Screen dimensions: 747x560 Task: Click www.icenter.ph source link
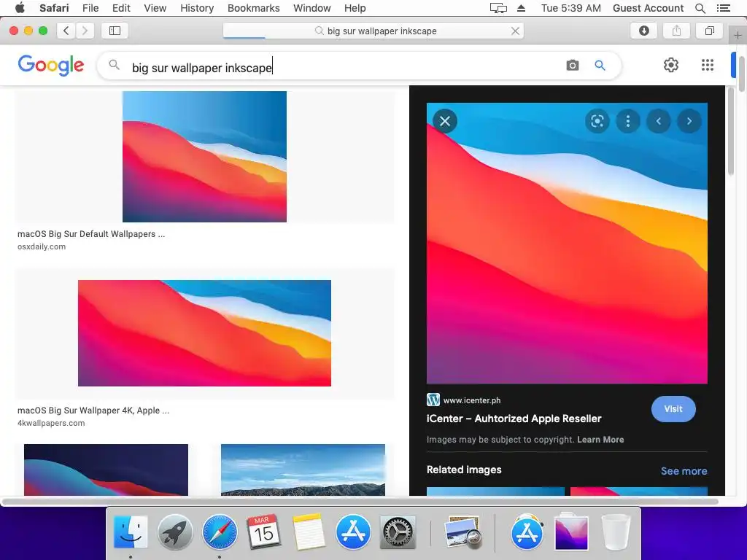(472, 400)
